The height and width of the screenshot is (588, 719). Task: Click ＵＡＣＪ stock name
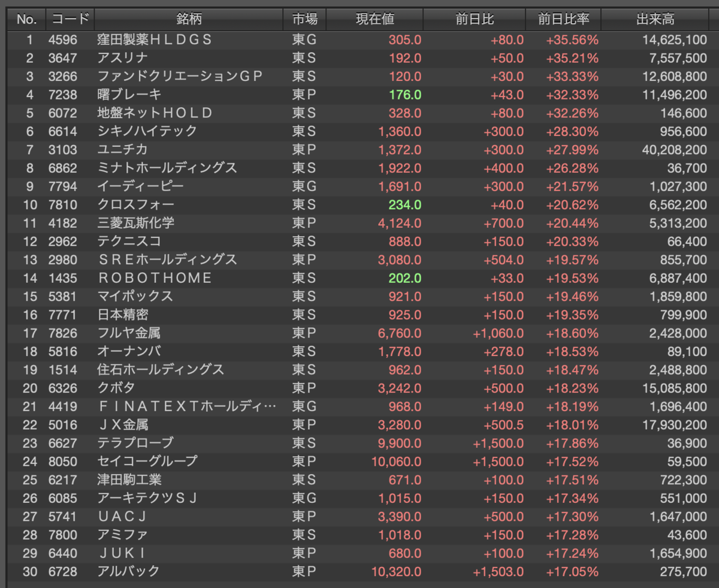click(123, 516)
